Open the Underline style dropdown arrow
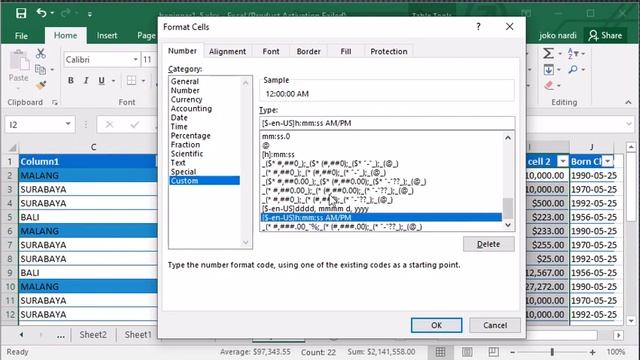 pos(113,81)
